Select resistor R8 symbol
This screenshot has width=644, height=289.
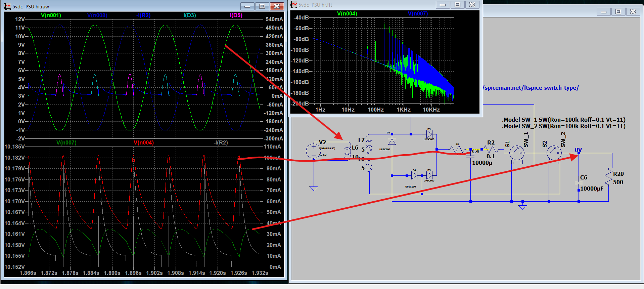[457, 150]
